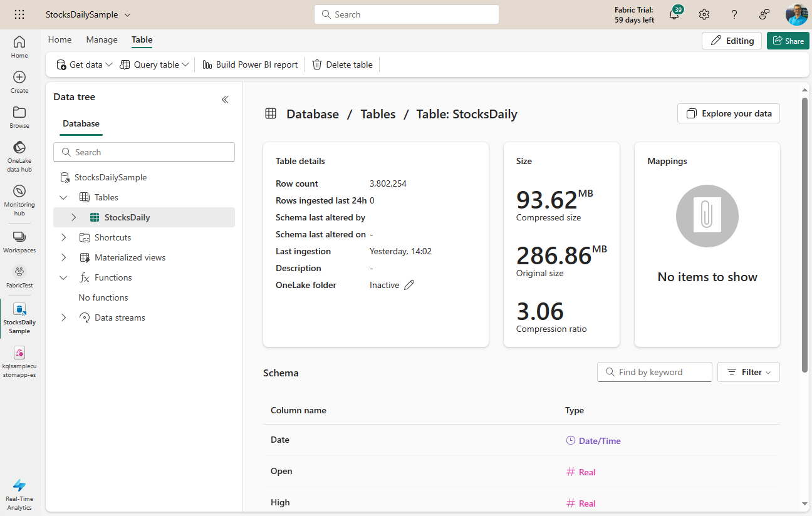Open the Monitoring hub sidebar icon
This screenshot has height=516, width=812.
(x=19, y=192)
